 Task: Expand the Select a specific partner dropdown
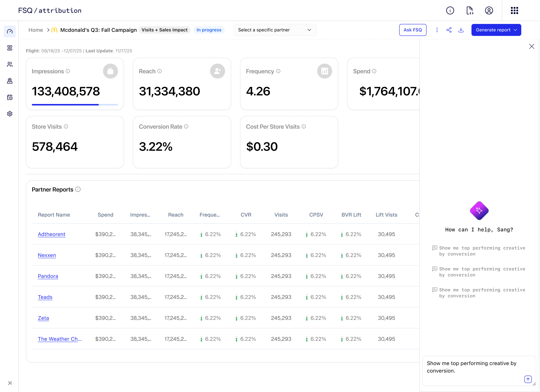275,30
